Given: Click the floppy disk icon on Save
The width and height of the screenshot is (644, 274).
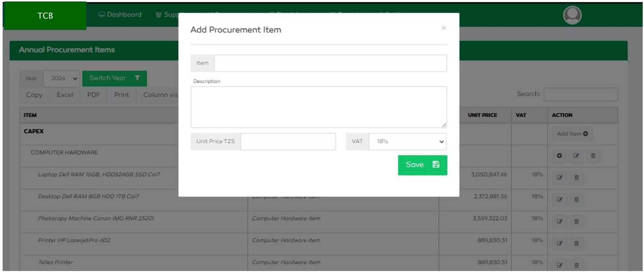Looking at the screenshot, I should (436, 165).
